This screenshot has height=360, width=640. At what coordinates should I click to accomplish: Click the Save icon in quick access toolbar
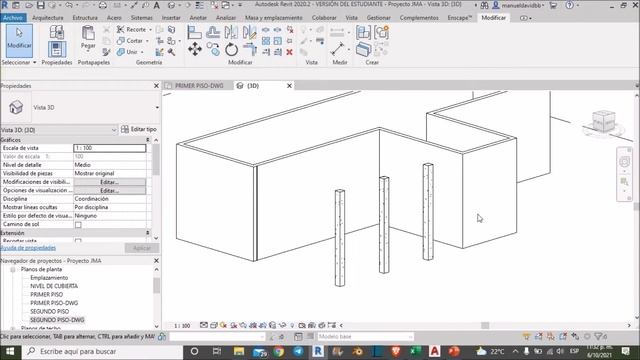coord(41,5)
